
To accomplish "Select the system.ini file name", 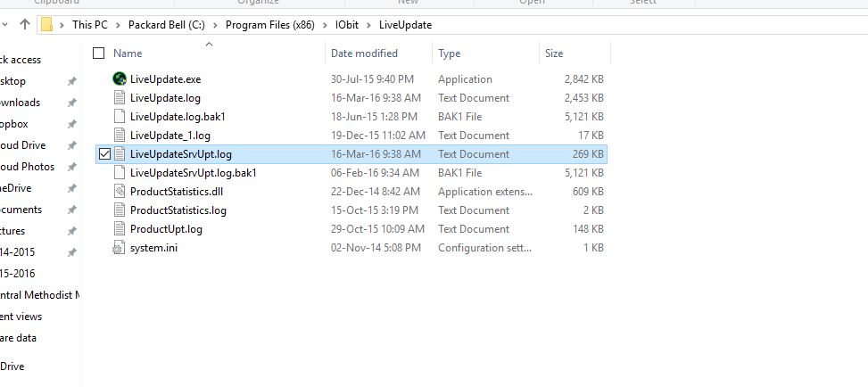I will click(x=154, y=248).
